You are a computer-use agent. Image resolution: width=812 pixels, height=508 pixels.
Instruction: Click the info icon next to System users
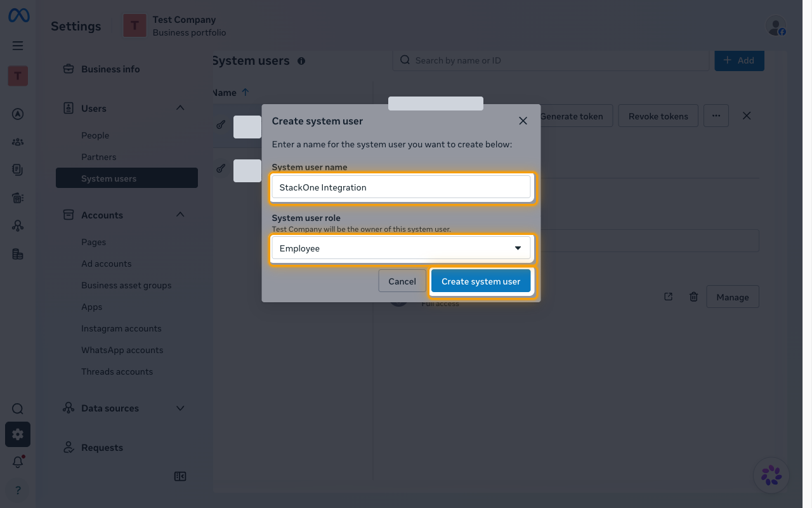coord(301,61)
